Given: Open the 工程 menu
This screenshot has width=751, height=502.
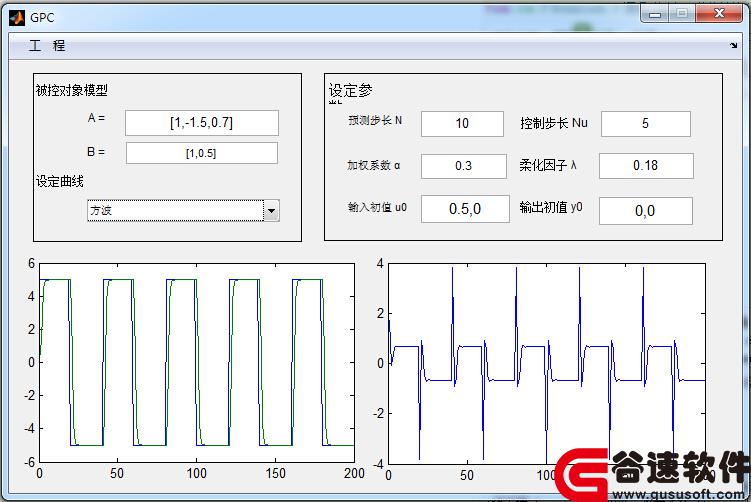Looking at the screenshot, I should [47, 46].
